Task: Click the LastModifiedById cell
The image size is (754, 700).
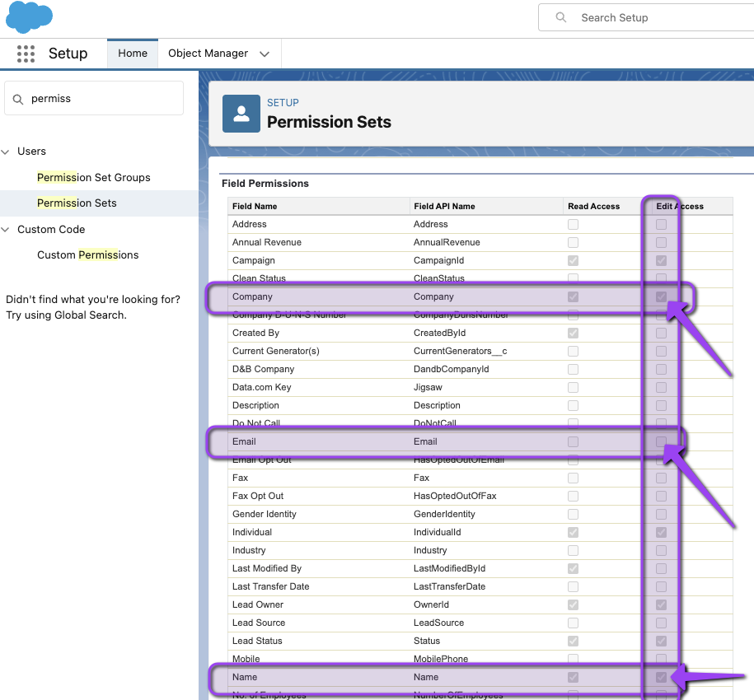Action: point(449,568)
